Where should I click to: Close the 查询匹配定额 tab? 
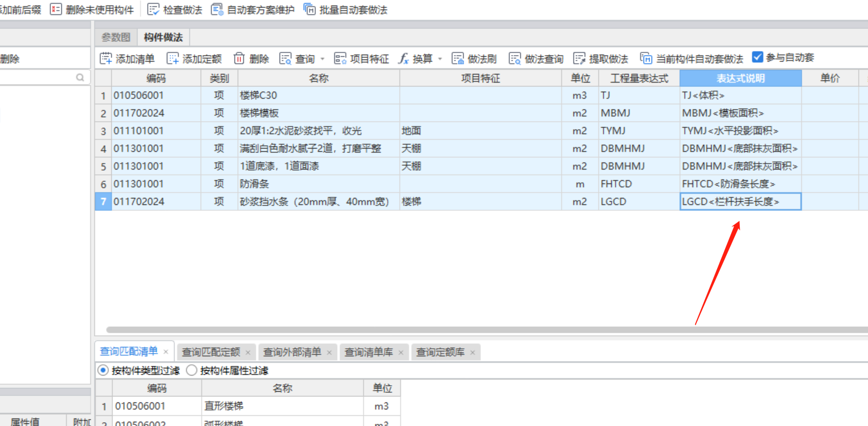pos(248,352)
